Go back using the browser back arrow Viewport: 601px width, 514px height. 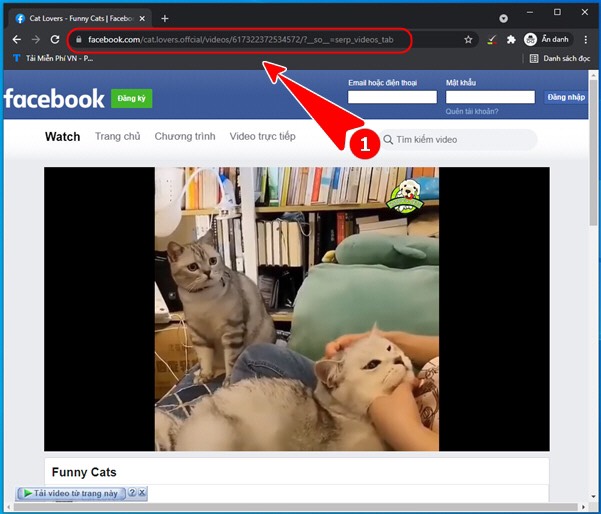(x=16, y=39)
